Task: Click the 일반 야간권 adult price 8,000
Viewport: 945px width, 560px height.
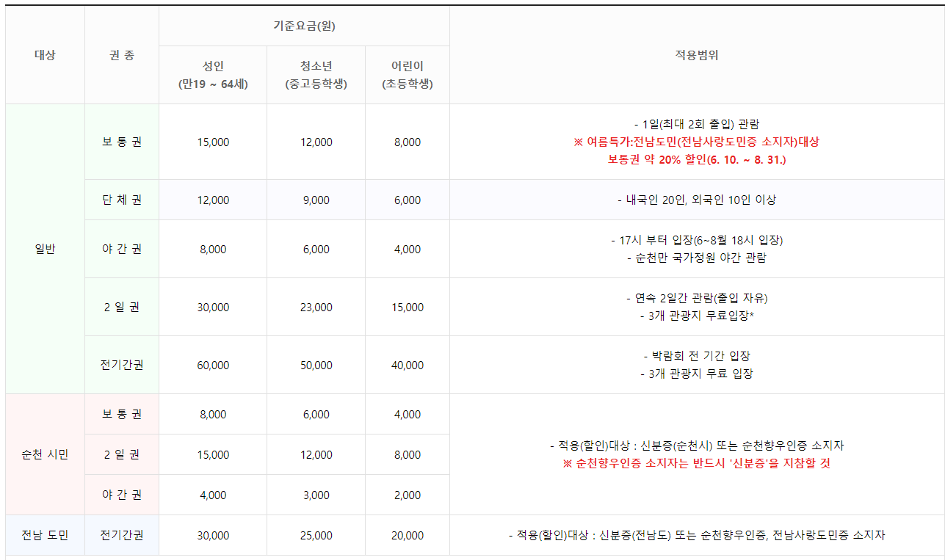Action: pyautogui.click(x=213, y=249)
